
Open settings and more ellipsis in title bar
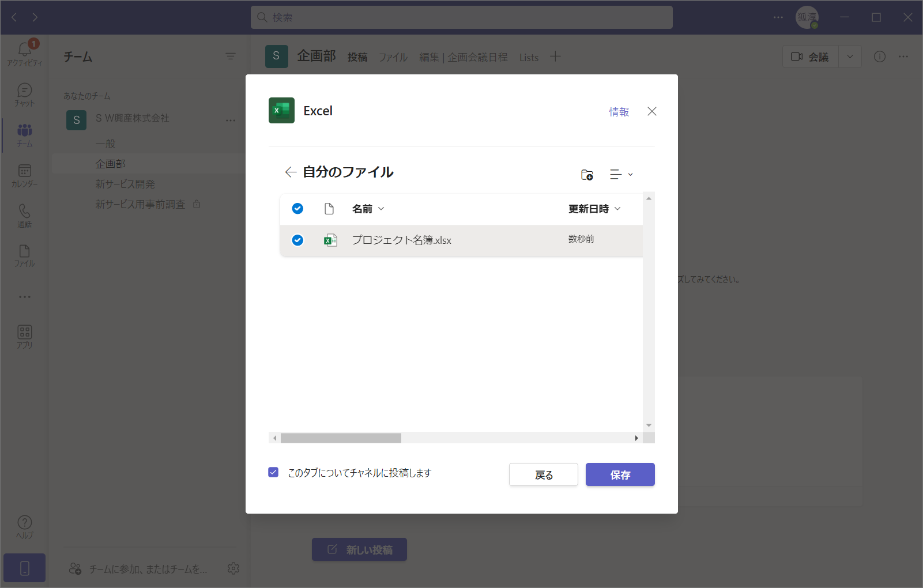tap(778, 17)
